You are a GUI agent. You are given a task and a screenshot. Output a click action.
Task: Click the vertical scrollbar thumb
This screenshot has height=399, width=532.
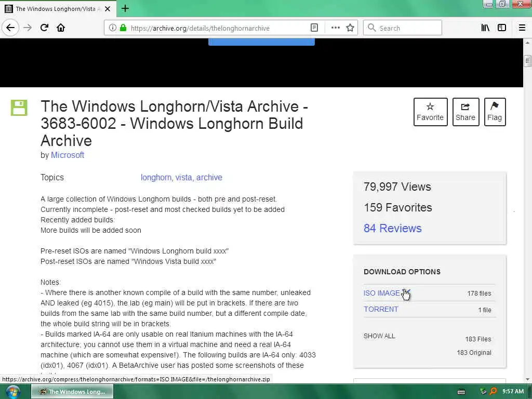pos(527,61)
